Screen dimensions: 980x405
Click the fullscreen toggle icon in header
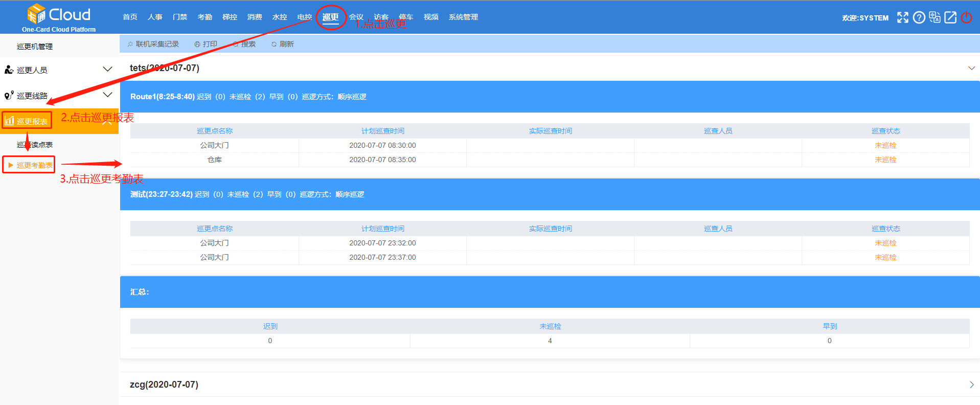tap(903, 17)
